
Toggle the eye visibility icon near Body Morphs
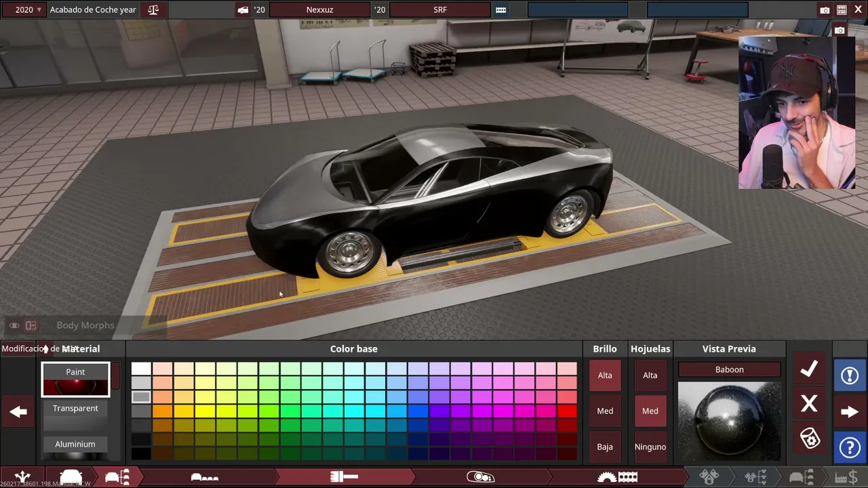(14, 326)
